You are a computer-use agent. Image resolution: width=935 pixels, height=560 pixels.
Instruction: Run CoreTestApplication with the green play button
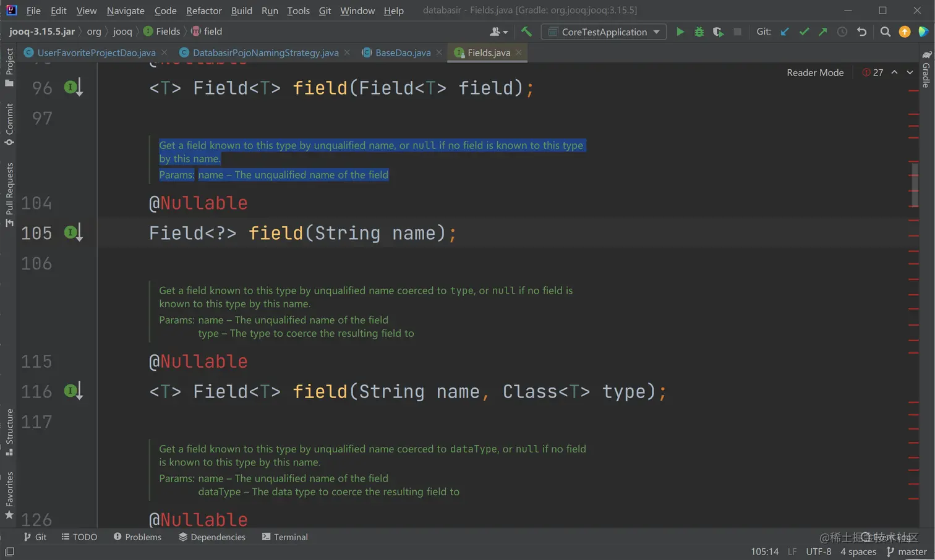(680, 32)
